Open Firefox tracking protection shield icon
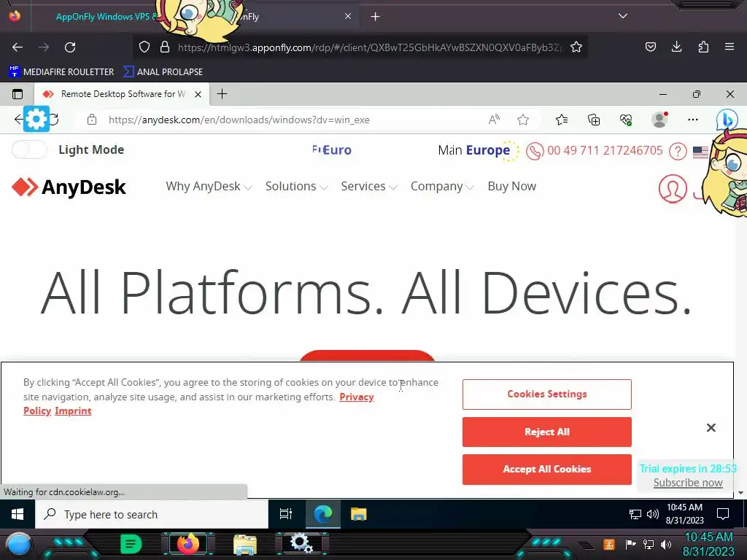The height and width of the screenshot is (560, 747). [x=144, y=47]
